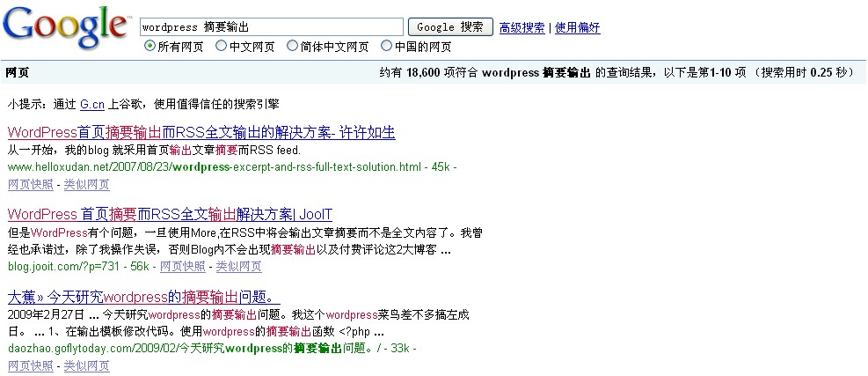Click the tip text '上谷歌，使用值得信任的搜索引擎'
This screenshot has height=376, width=868.
193,104
